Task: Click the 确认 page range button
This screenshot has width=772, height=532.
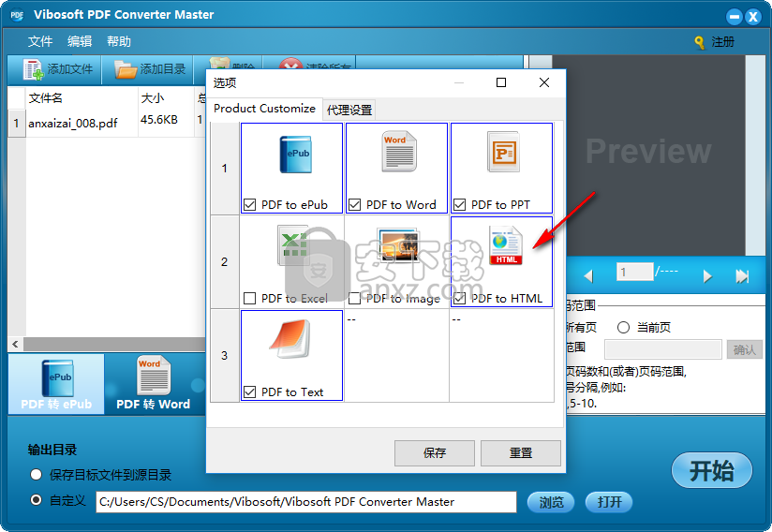Action: coord(745,349)
